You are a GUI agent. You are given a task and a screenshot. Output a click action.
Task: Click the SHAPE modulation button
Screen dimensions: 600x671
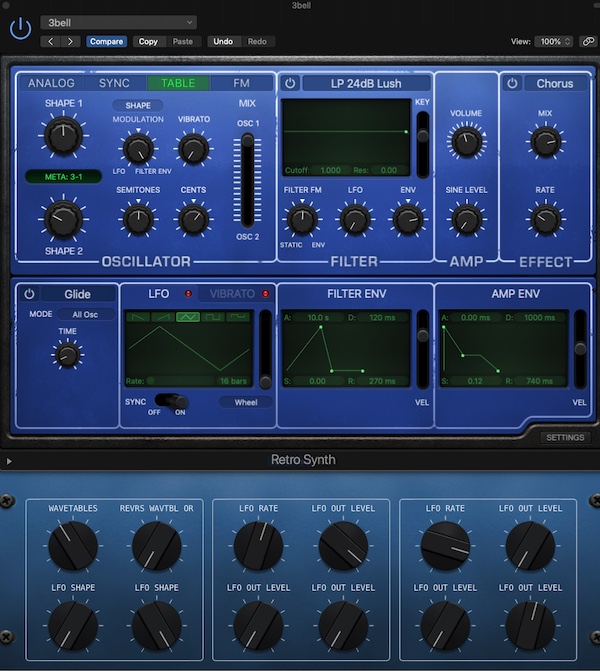(x=138, y=105)
